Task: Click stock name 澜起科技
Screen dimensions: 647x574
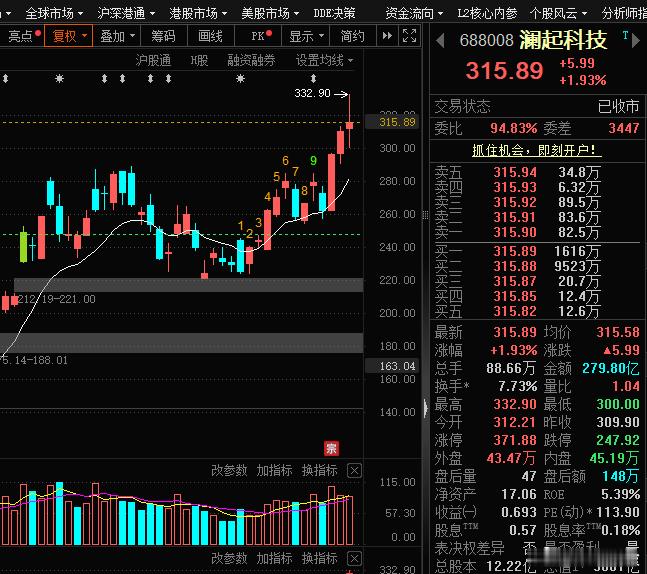Action: [563, 40]
